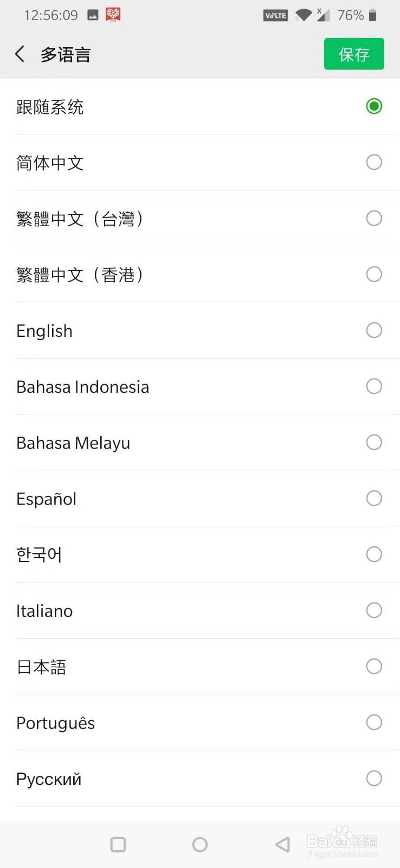
Task: Click the green 保存 save button
Action: pos(354,54)
